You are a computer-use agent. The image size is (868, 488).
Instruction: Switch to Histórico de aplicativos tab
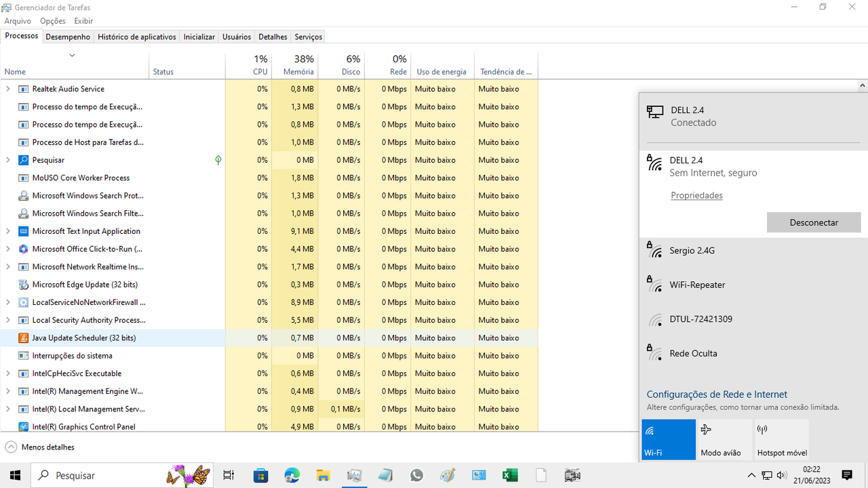pos(137,37)
